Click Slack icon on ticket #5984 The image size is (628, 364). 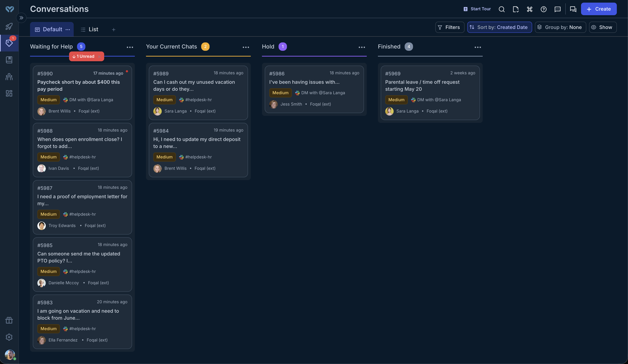(181, 157)
